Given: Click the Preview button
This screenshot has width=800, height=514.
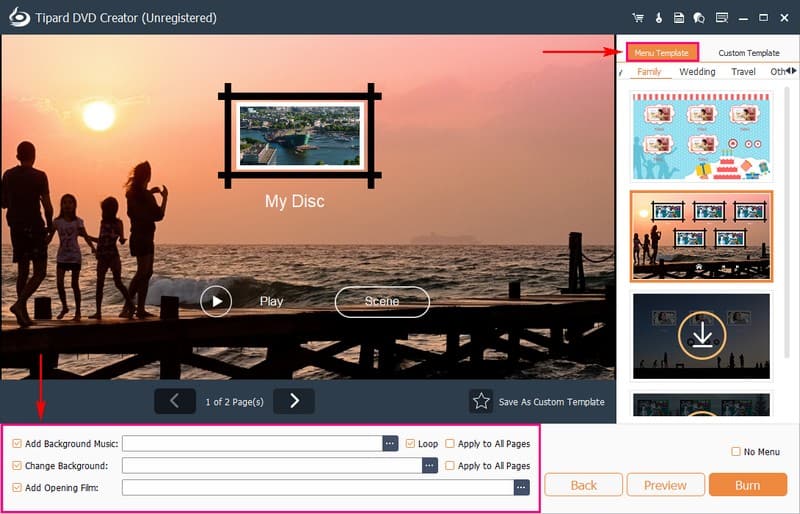Looking at the screenshot, I should pos(665,485).
